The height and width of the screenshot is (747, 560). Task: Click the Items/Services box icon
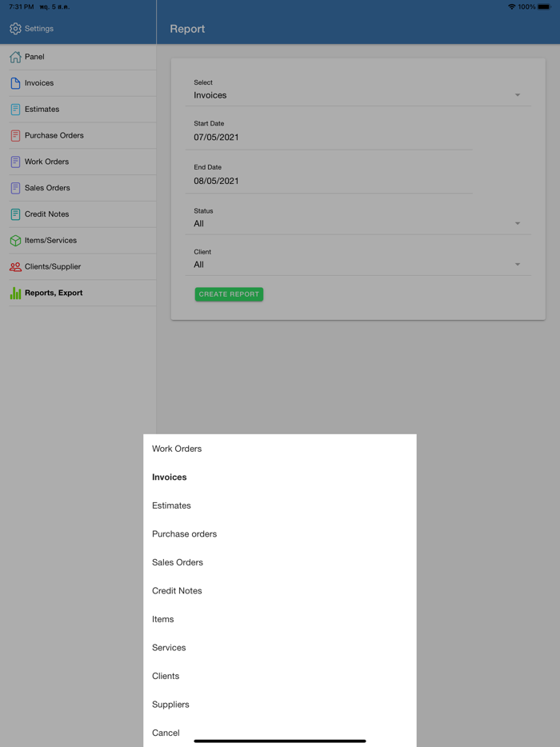[15, 240]
